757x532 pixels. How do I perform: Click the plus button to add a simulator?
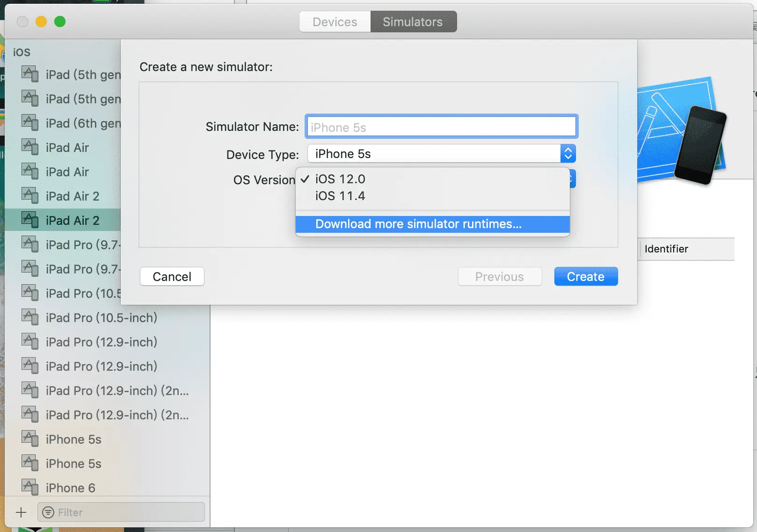21,512
